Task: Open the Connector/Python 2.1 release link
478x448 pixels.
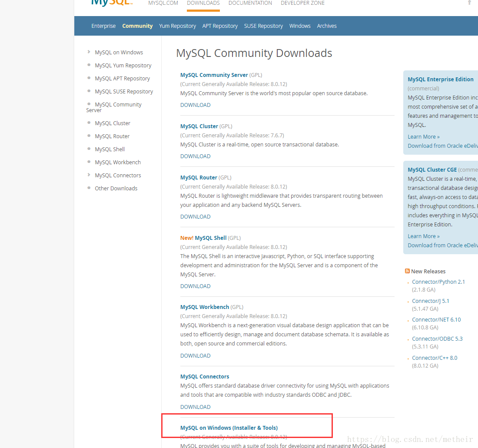Action: click(438, 282)
